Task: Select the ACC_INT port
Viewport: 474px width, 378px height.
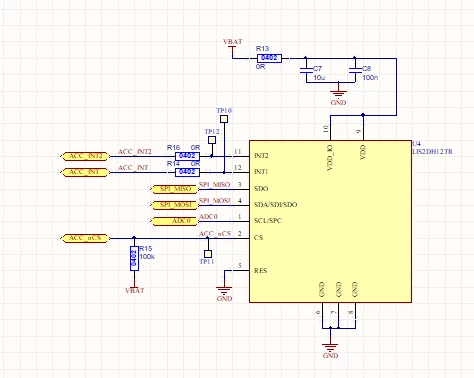Action: tap(85, 172)
